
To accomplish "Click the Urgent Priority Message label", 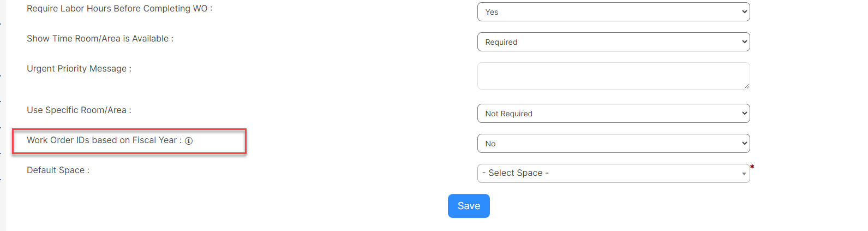I will [x=79, y=69].
